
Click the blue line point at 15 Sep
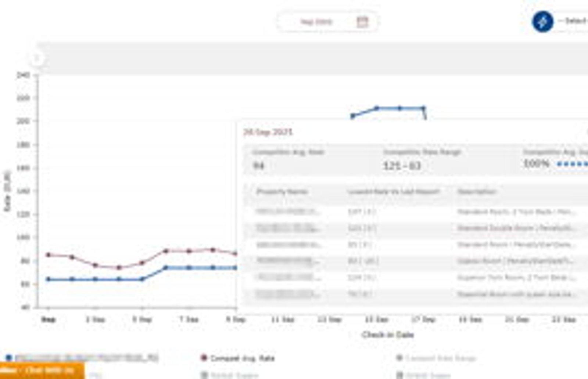coord(376,108)
